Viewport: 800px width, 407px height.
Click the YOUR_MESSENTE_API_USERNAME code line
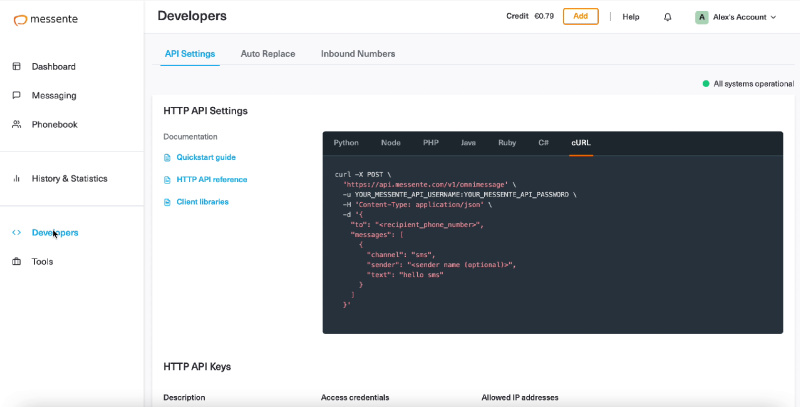[x=459, y=195]
